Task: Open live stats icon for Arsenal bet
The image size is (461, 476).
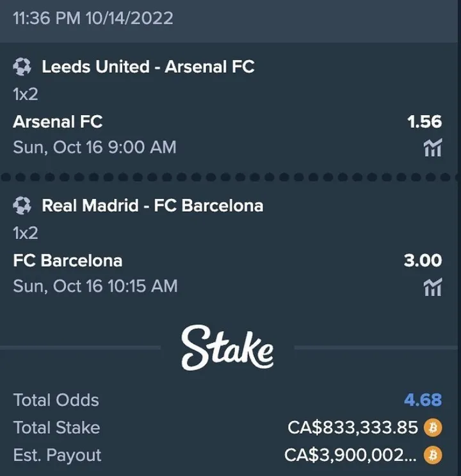Action: [x=433, y=148]
